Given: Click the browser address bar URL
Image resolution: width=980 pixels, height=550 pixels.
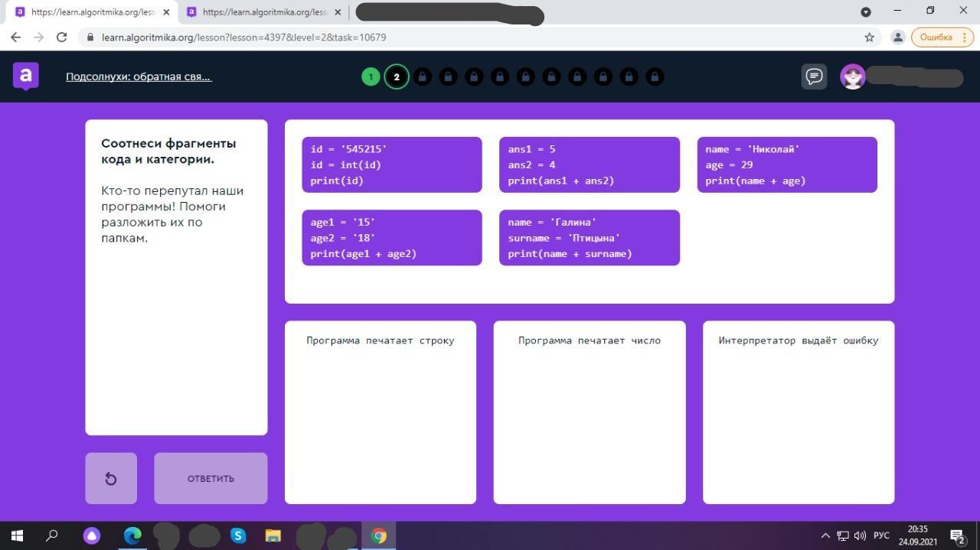Looking at the screenshot, I should 243,37.
